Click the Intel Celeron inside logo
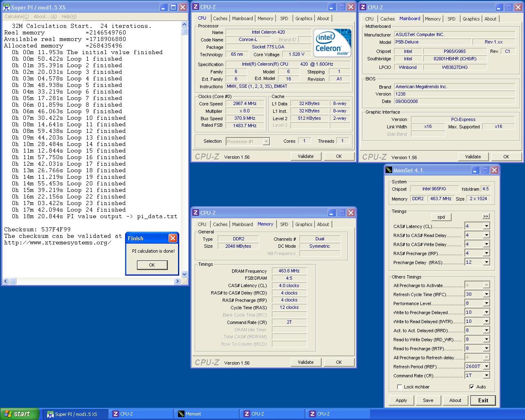525x420 pixels. [333, 43]
